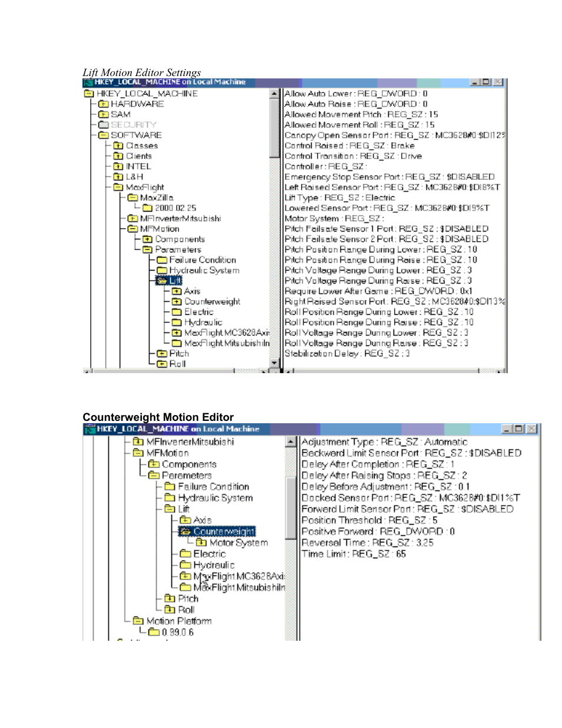
Task: Click up arrow of bottom tree scrollbar
Action: (x=290, y=442)
